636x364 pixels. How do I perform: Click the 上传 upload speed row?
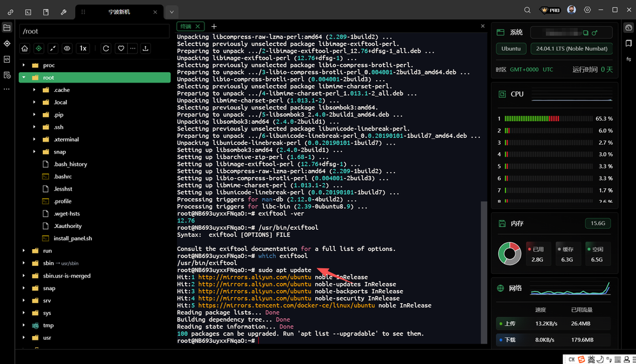coord(553,324)
